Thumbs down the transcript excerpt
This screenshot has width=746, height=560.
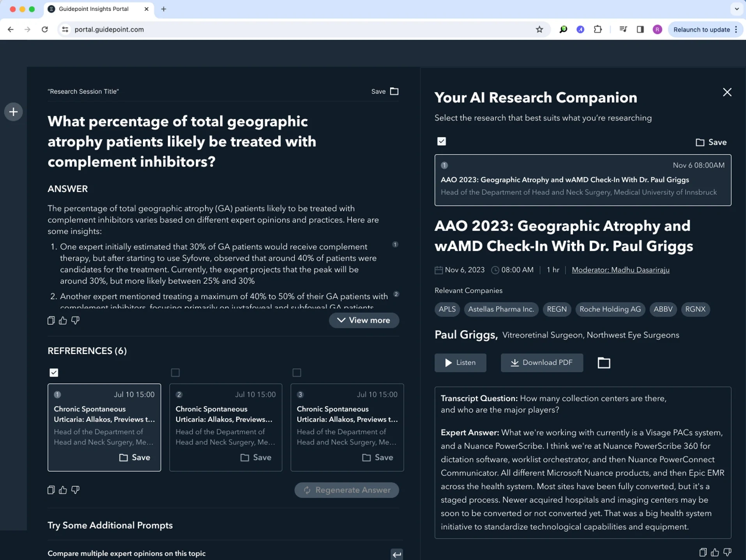point(727,552)
